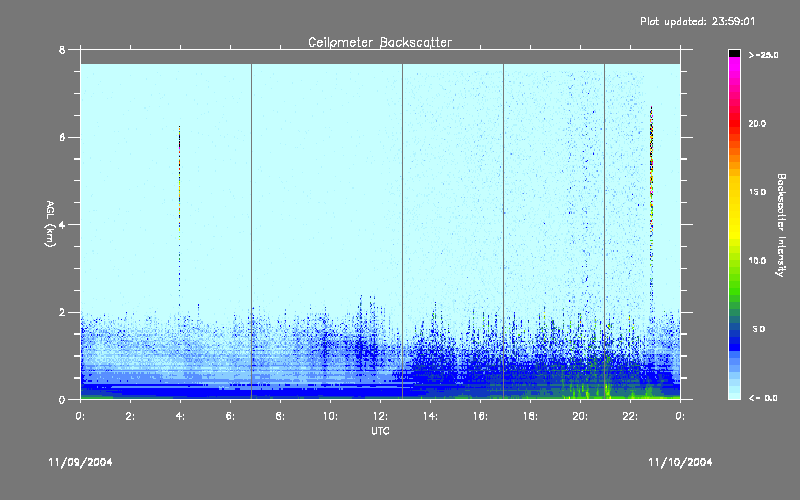Click the "15.0" colorbar label
The height and width of the screenshot is (500, 800).
pos(757,192)
